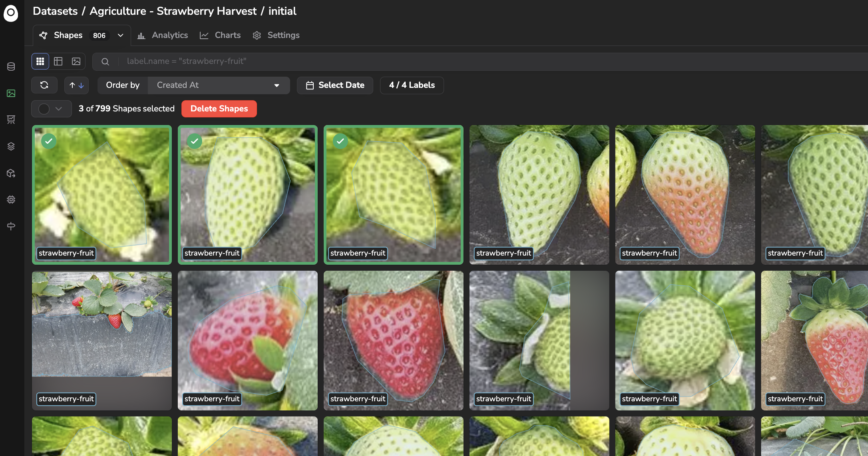This screenshot has width=868, height=456.
Task: Open the cube refresh sidebar icon
Action: coord(11,173)
